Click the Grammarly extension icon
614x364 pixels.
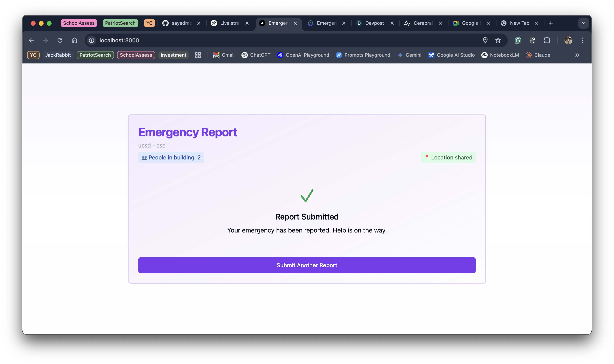tap(518, 40)
